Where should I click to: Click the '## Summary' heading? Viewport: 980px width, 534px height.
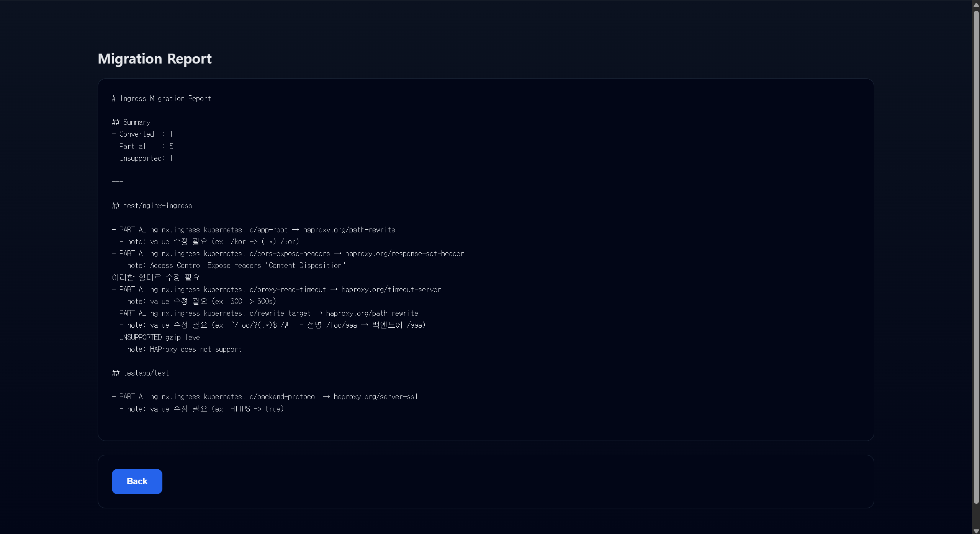(x=131, y=122)
